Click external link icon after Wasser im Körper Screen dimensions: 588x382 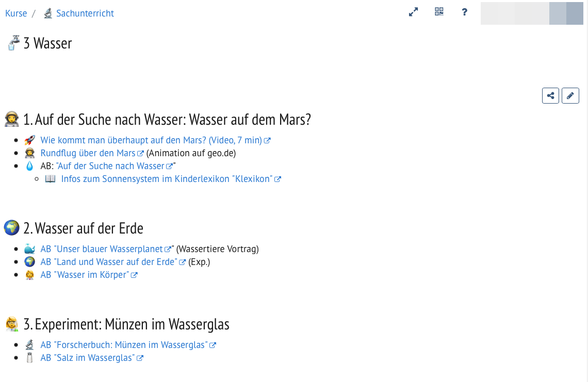134,275
